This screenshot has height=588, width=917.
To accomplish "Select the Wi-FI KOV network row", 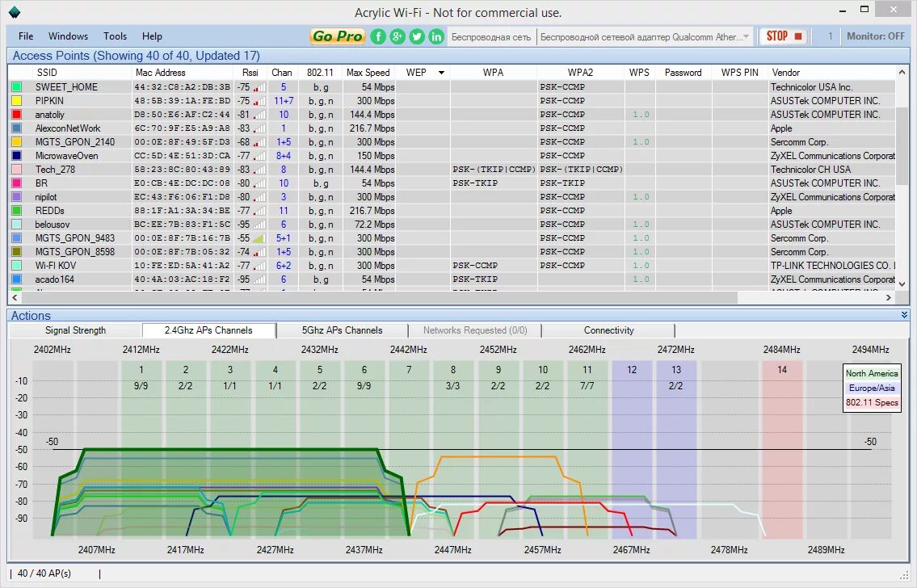I will click(x=452, y=266).
